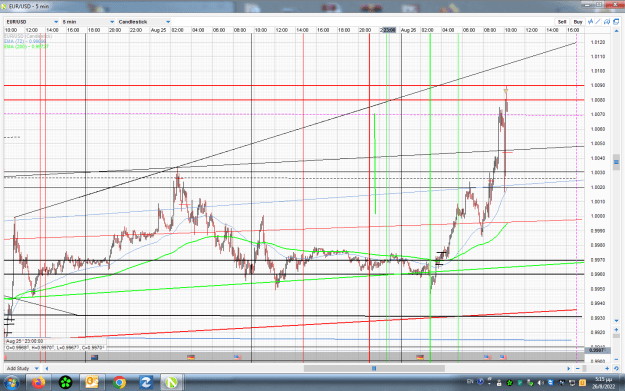
Task: Open the blue arrows sync app on taskbar
Action: (x=145, y=383)
